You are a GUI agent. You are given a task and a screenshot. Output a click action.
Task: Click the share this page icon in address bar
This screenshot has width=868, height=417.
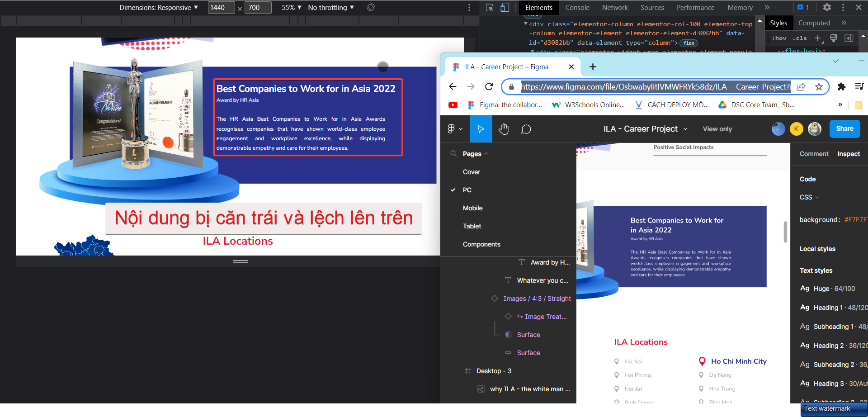[801, 87]
